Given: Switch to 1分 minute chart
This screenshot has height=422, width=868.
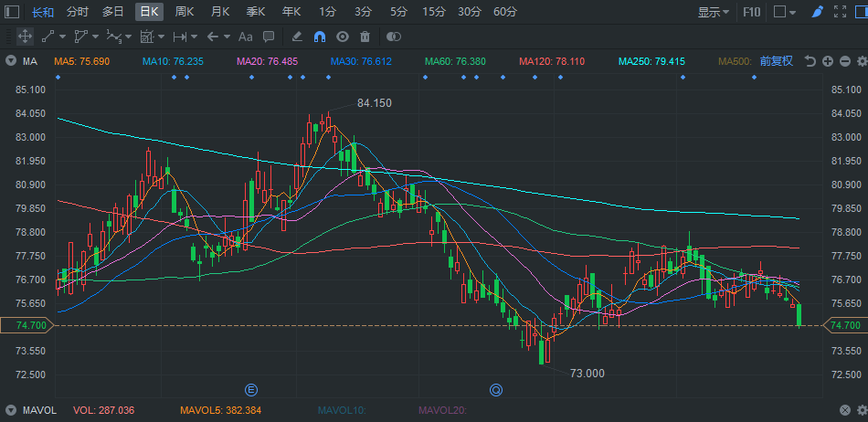Looking at the screenshot, I should click(327, 12).
